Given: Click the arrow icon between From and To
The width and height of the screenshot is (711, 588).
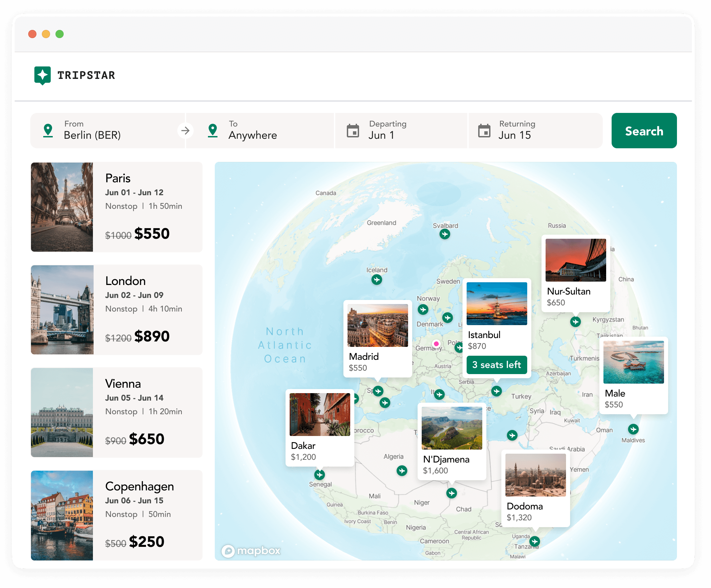Looking at the screenshot, I should (x=185, y=131).
